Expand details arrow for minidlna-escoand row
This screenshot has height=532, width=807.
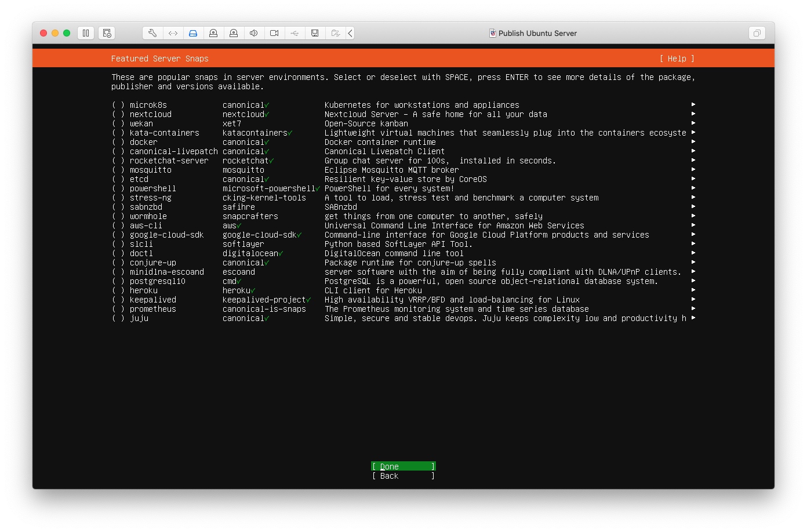tap(693, 271)
